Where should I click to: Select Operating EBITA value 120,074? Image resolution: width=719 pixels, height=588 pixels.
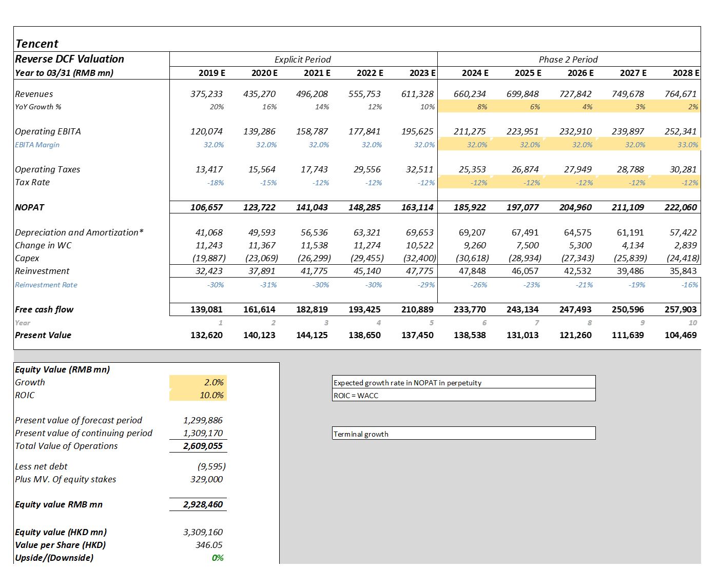pyautogui.click(x=206, y=131)
